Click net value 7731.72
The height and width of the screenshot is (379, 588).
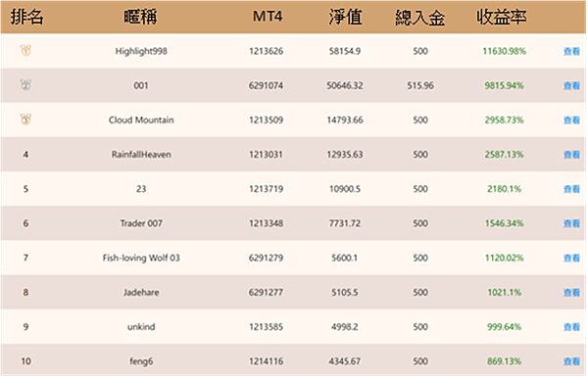tap(345, 224)
